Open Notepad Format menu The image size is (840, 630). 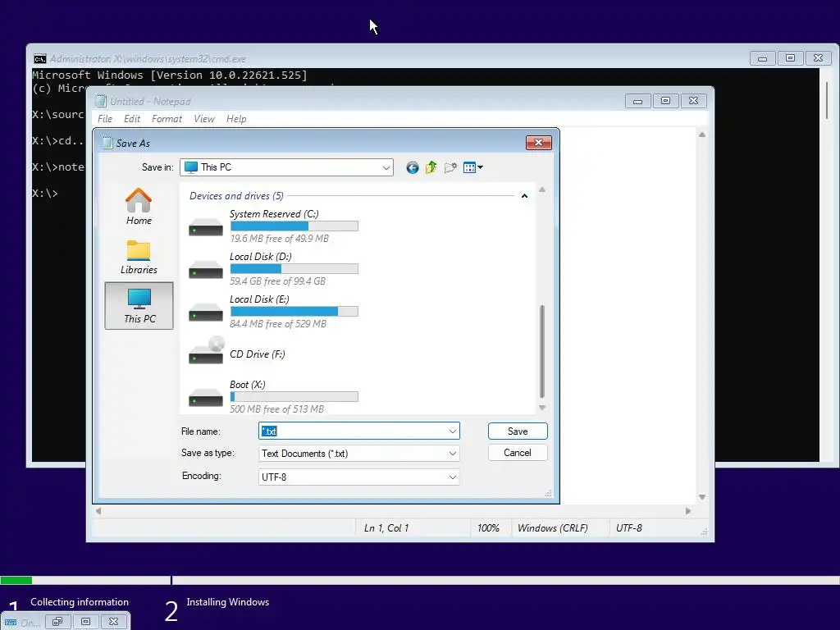pyautogui.click(x=167, y=119)
